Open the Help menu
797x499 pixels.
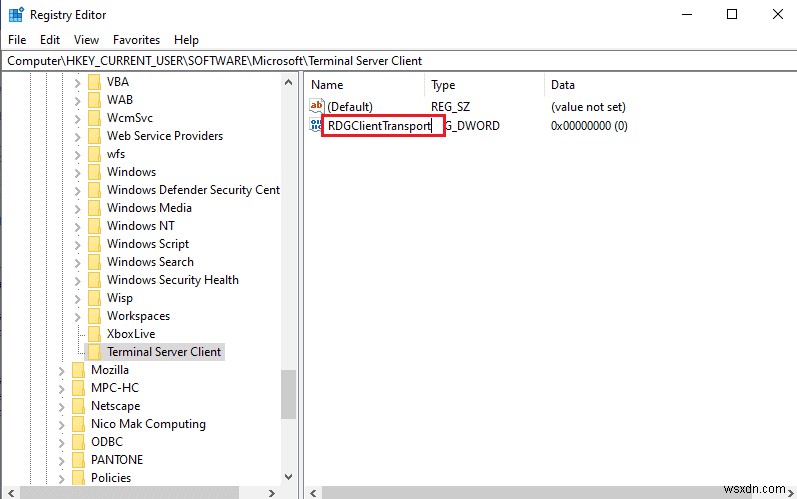tap(186, 40)
